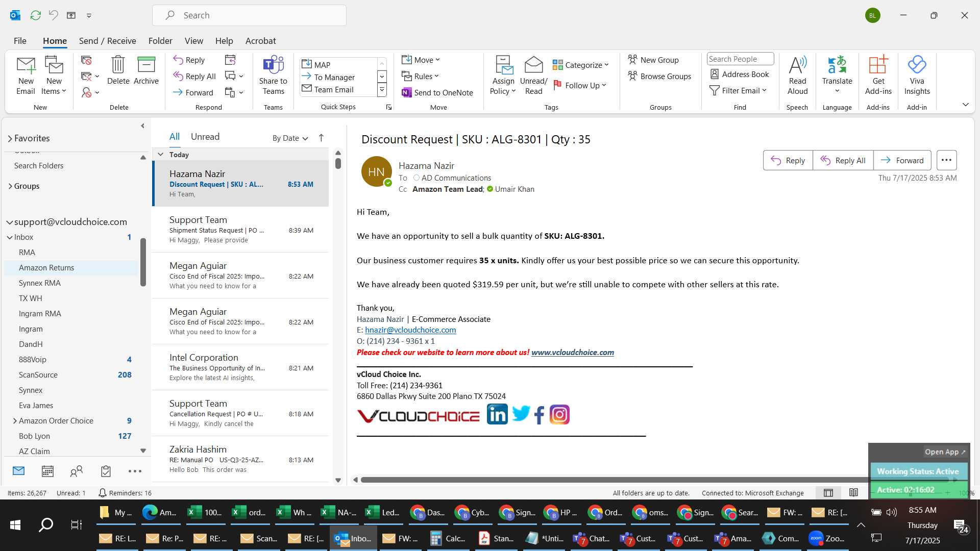Viewport: 980px width, 551px height.
Task: Expand the Favorites section
Action: (x=10, y=138)
